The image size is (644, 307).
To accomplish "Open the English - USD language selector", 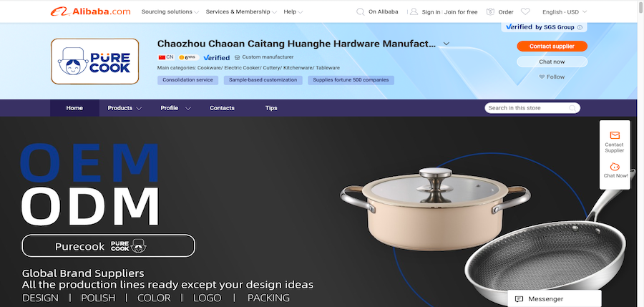I will tap(565, 12).
